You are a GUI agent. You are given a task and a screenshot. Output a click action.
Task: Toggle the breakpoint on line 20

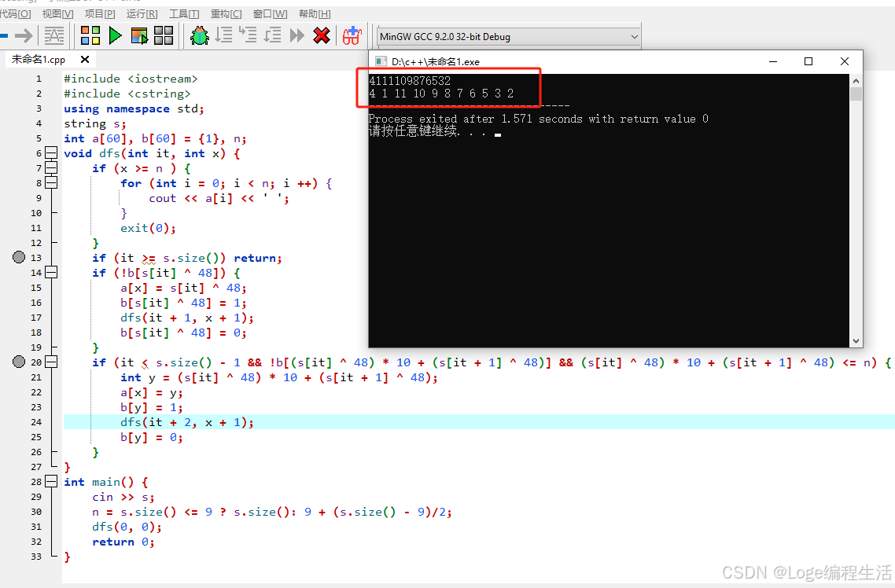click(19, 362)
